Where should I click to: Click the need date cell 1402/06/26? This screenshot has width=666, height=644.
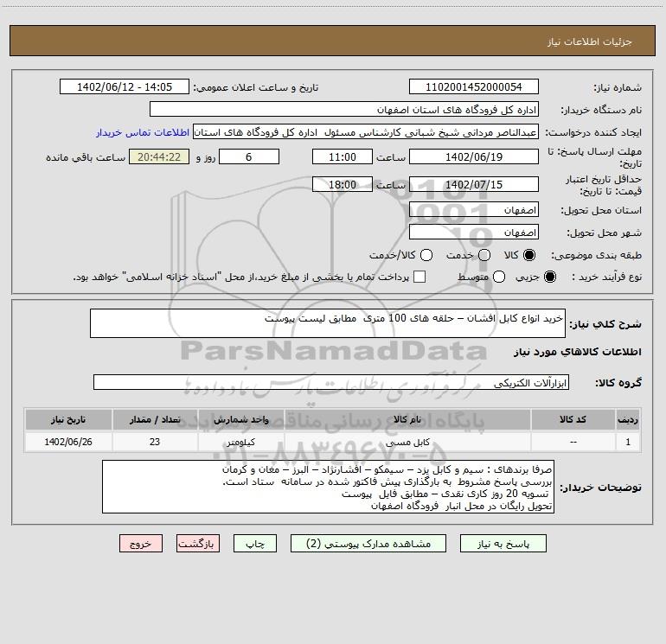click(68, 442)
